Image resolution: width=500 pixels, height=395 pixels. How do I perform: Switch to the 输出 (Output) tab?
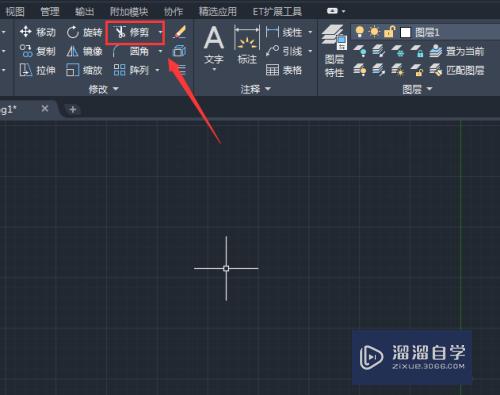(x=84, y=12)
